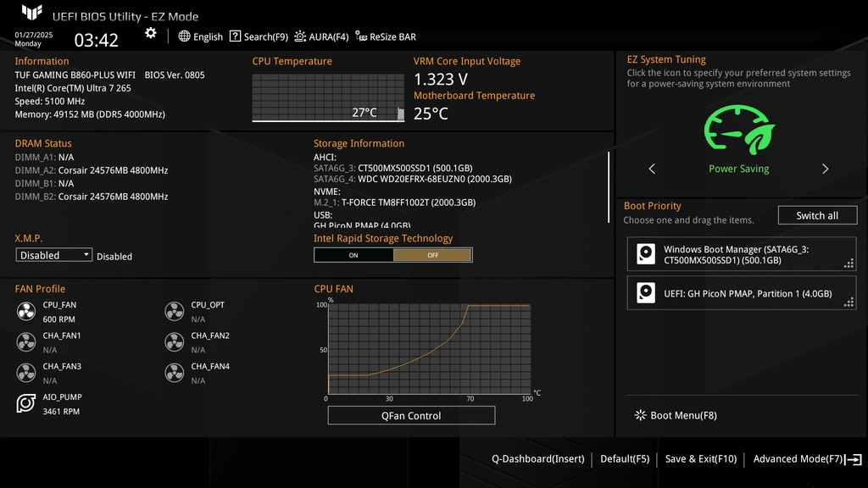
Task: Click the CHA_FAN3 fan icon
Action: pos(26,373)
